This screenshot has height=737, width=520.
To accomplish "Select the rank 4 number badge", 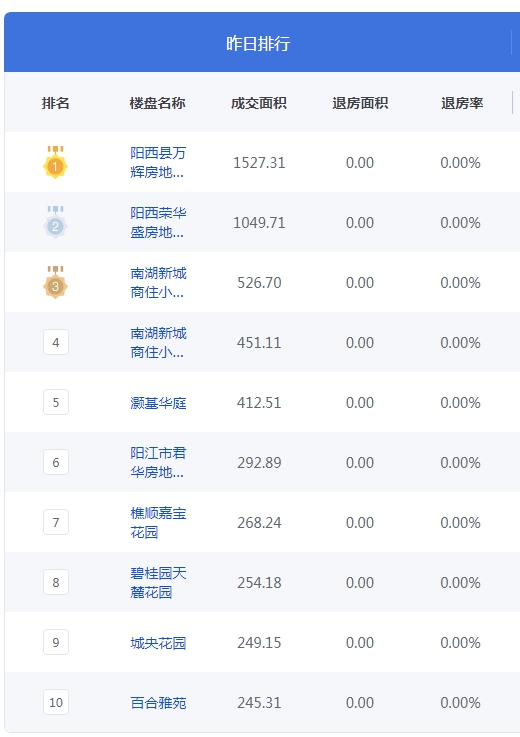I will click(56, 342).
